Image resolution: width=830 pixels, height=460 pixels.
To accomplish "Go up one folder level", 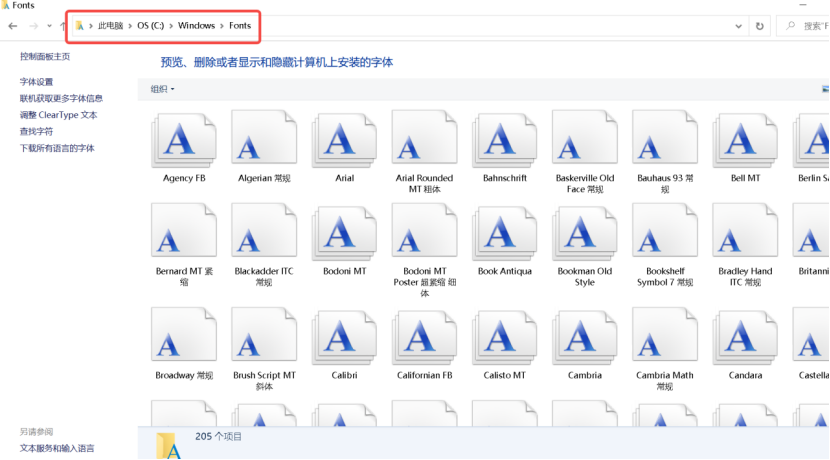I will coord(62,25).
